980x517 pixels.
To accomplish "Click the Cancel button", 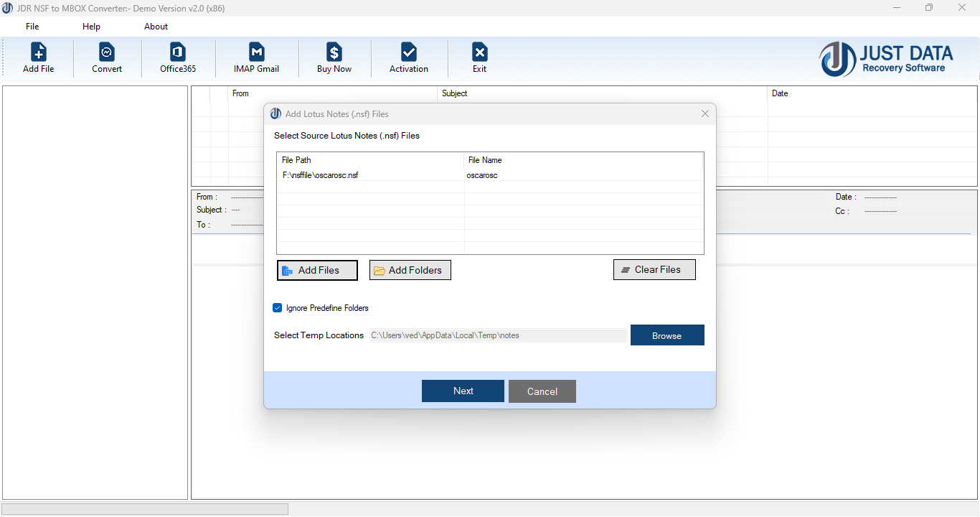I will click(x=542, y=391).
